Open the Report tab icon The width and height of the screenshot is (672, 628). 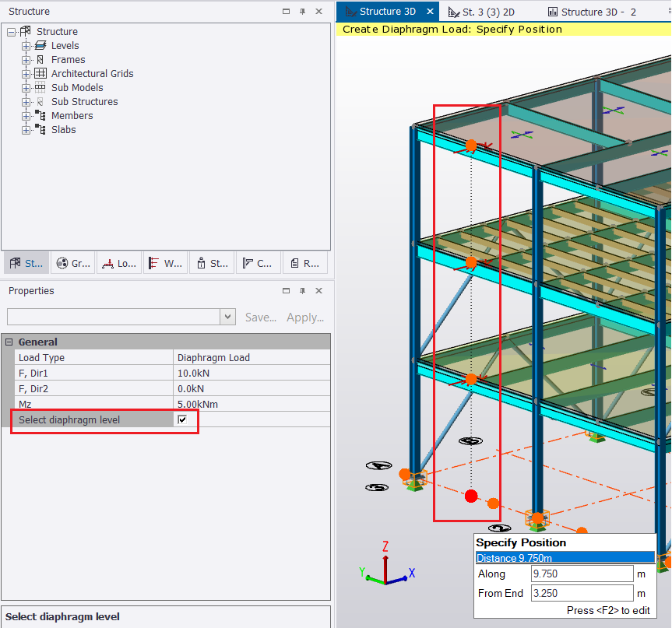pyautogui.click(x=304, y=263)
